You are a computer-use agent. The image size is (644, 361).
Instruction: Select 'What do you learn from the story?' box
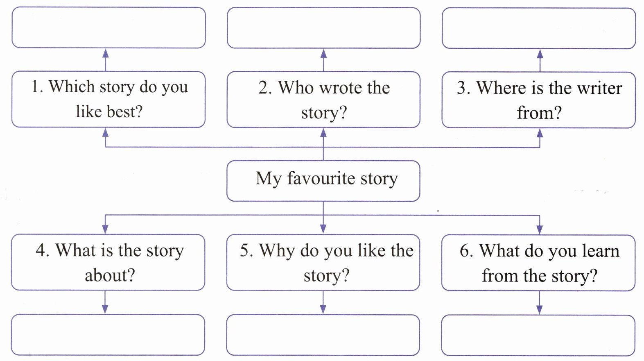pos(538,263)
